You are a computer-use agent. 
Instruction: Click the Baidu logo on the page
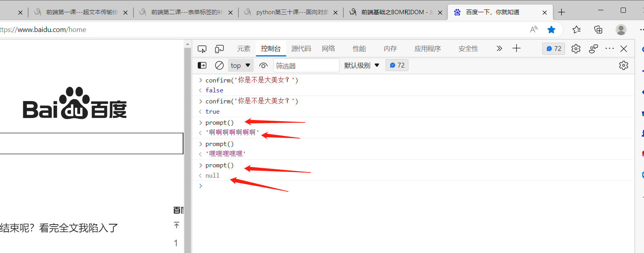click(x=75, y=103)
